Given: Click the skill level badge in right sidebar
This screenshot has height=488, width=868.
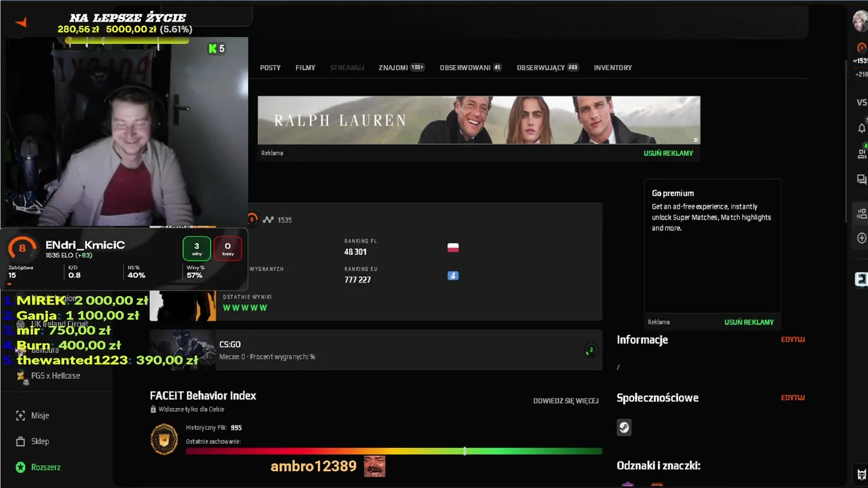Looking at the screenshot, I should (x=862, y=47).
